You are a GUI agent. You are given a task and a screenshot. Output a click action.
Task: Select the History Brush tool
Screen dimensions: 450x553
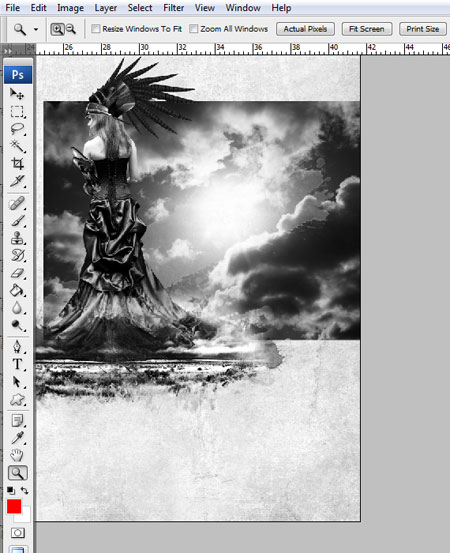tap(17, 255)
